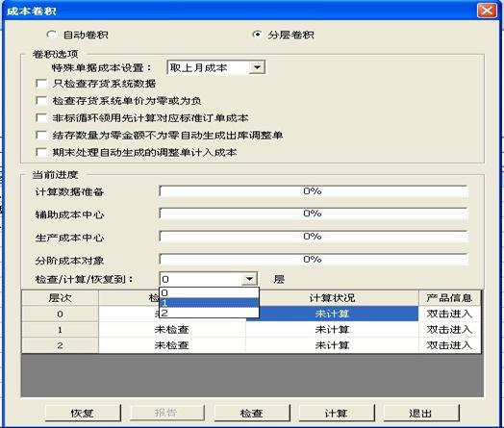Click the 计算数据准备 progress bar

click(x=314, y=191)
